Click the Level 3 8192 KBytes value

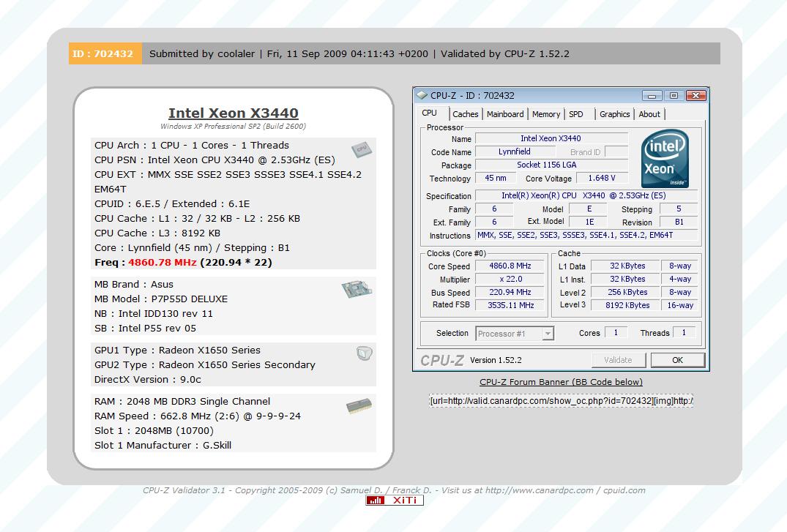pyautogui.click(x=627, y=305)
